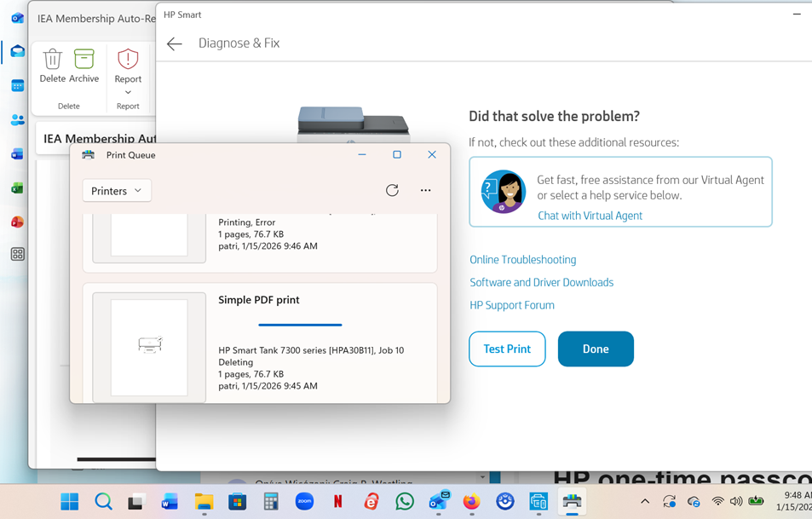
Task: Open the Print Queue three-dots menu
Action: pos(425,190)
